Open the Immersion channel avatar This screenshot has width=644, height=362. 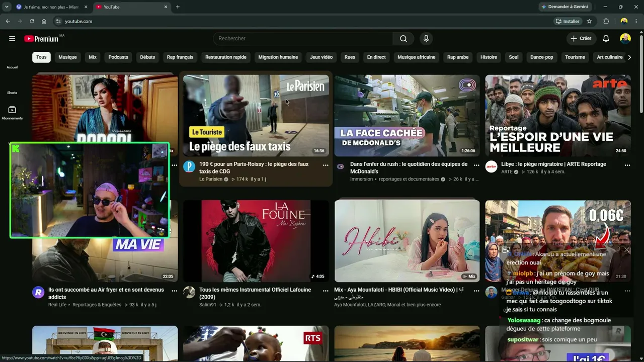341,166
